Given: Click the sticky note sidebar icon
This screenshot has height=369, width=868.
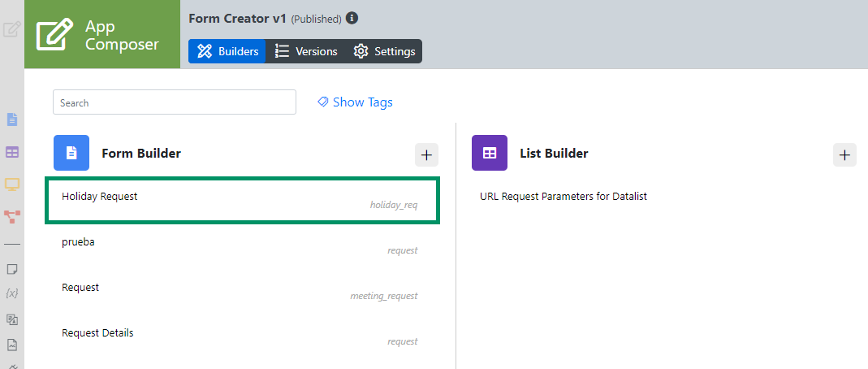Looking at the screenshot, I should point(12,269).
